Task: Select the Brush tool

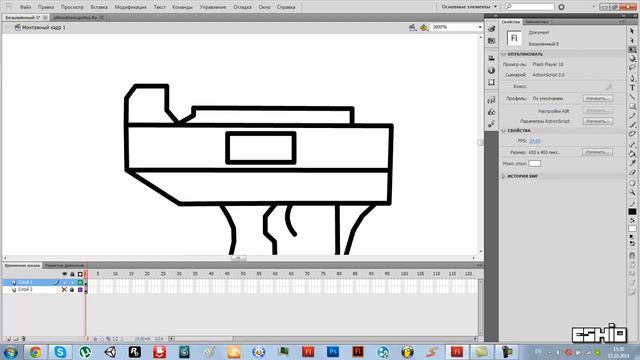Action: (x=632, y=124)
